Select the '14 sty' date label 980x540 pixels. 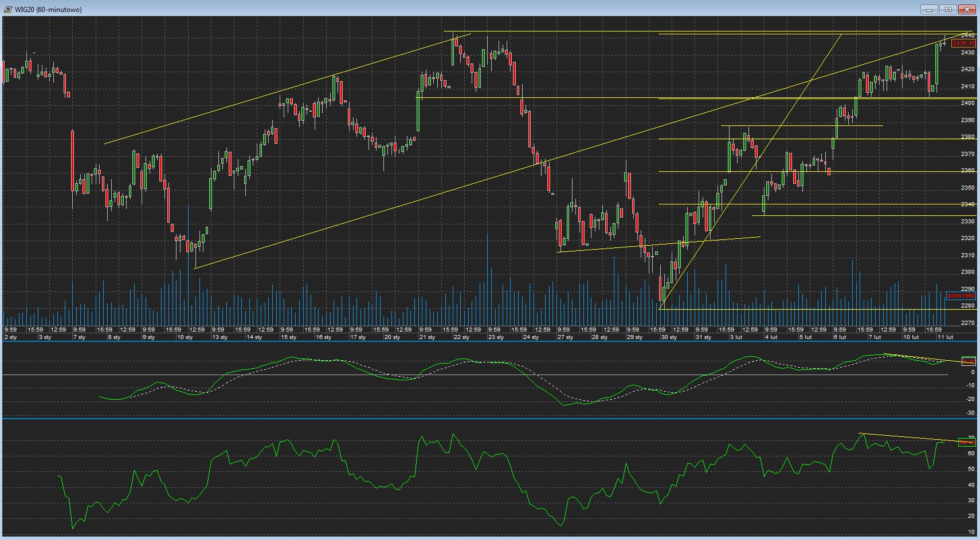pos(254,337)
